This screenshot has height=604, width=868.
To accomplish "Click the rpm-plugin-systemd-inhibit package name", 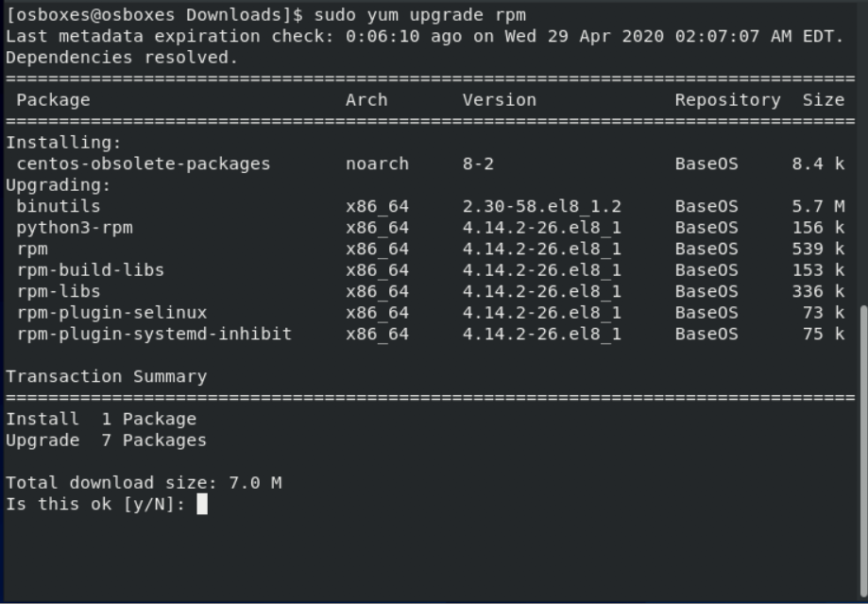I will [154, 334].
